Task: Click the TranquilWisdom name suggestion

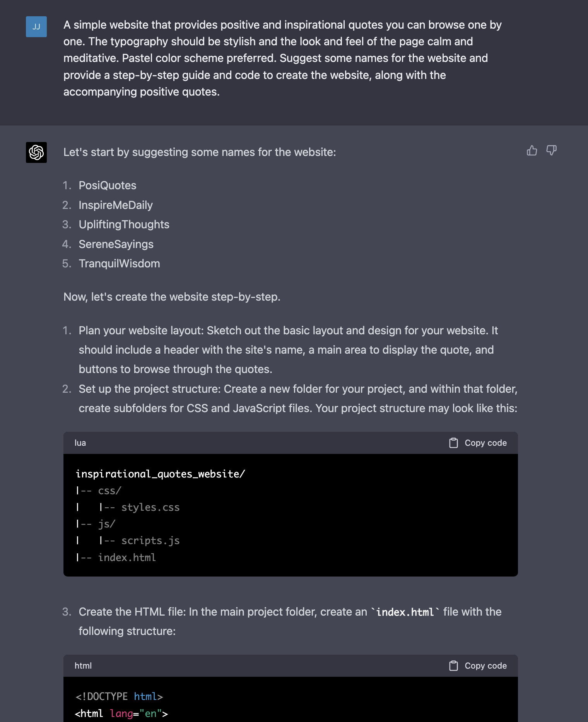Action: [119, 263]
